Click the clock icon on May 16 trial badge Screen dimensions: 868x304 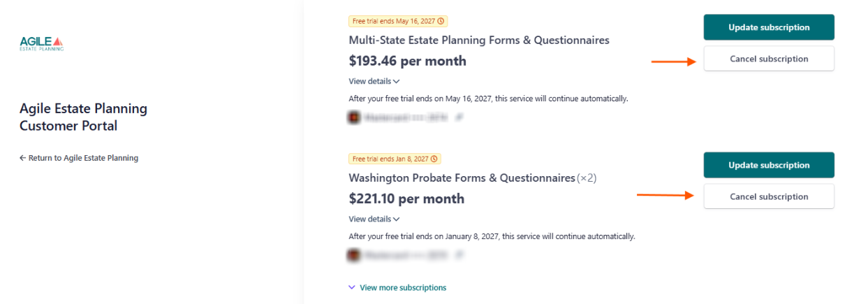(x=441, y=21)
